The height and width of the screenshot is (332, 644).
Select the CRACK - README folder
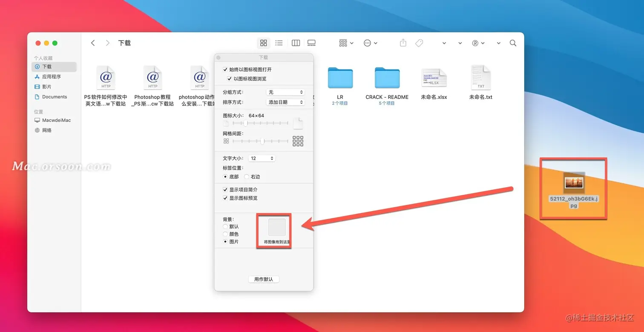click(387, 79)
